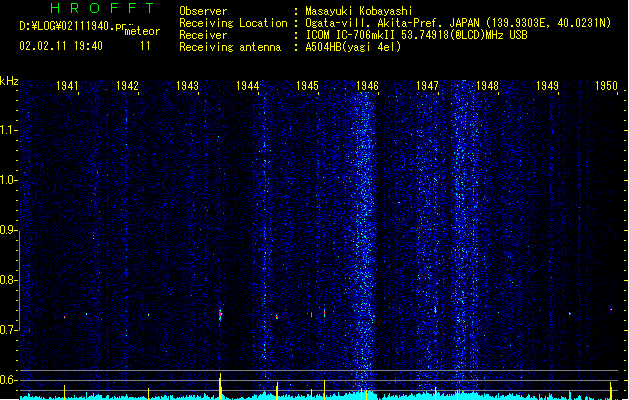The height and width of the screenshot is (400, 629).
Task: Click the 0.9 kHz frequency label
Action: pyautogui.click(x=8, y=230)
